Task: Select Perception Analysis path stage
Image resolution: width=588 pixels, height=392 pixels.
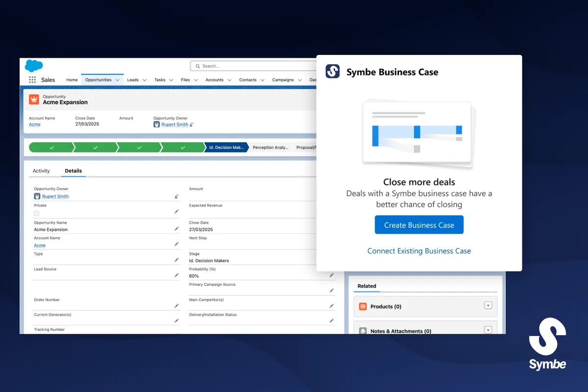Action: coord(270,147)
